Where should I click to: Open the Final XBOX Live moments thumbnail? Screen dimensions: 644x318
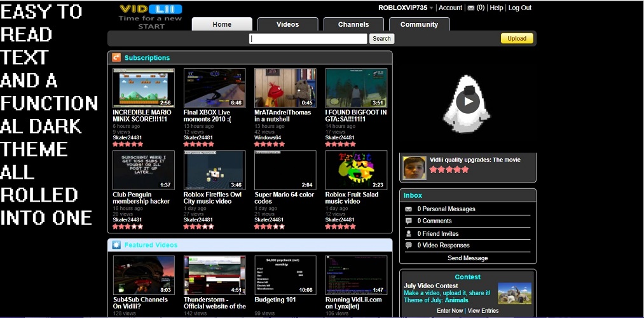(x=214, y=88)
